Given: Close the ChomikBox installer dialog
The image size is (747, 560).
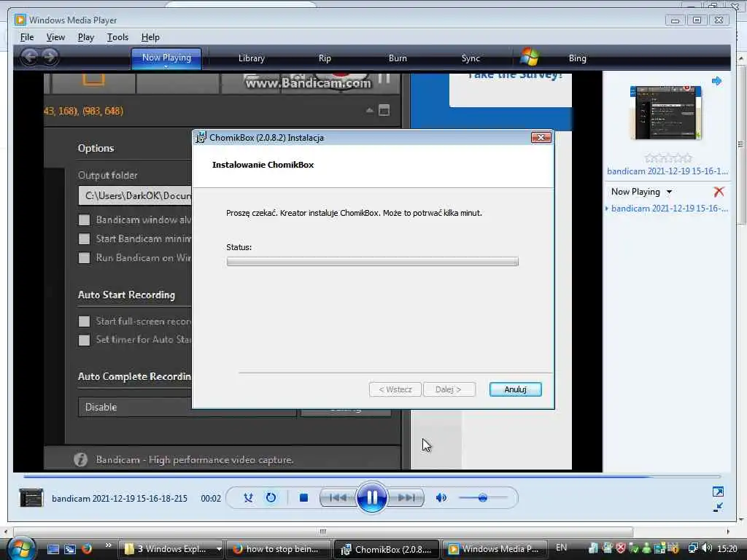Looking at the screenshot, I should tap(541, 138).
